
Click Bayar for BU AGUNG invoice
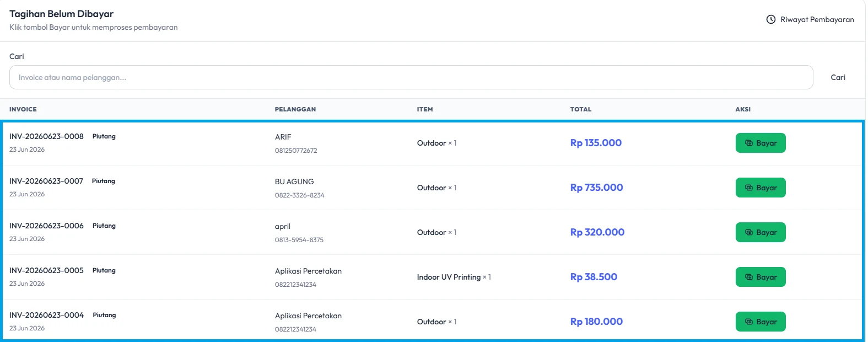coord(761,188)
